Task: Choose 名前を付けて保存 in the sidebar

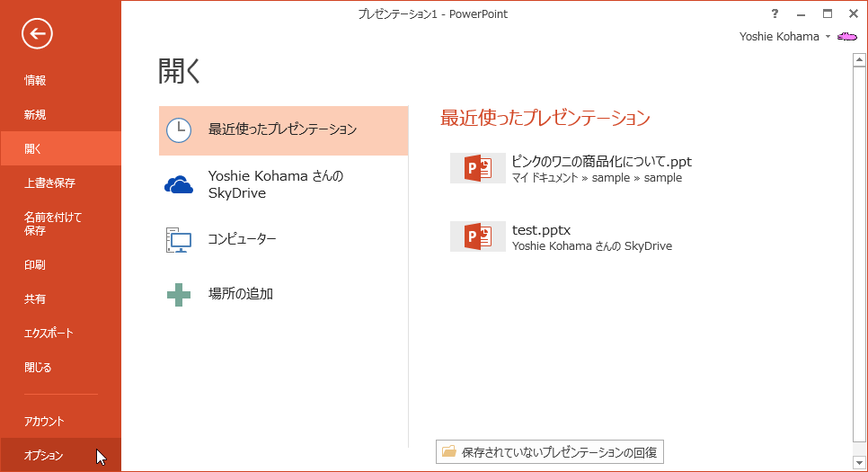Action: (60, 224)
